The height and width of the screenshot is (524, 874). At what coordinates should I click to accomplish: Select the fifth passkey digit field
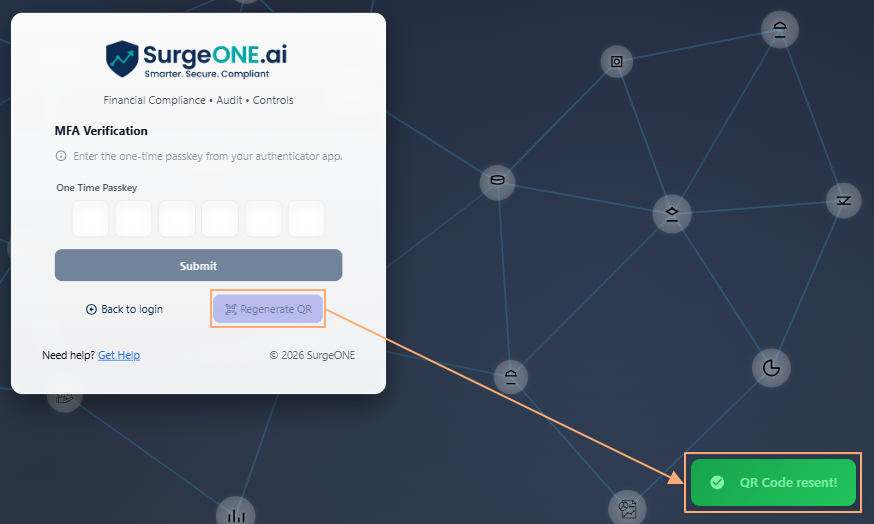[263, 219]
